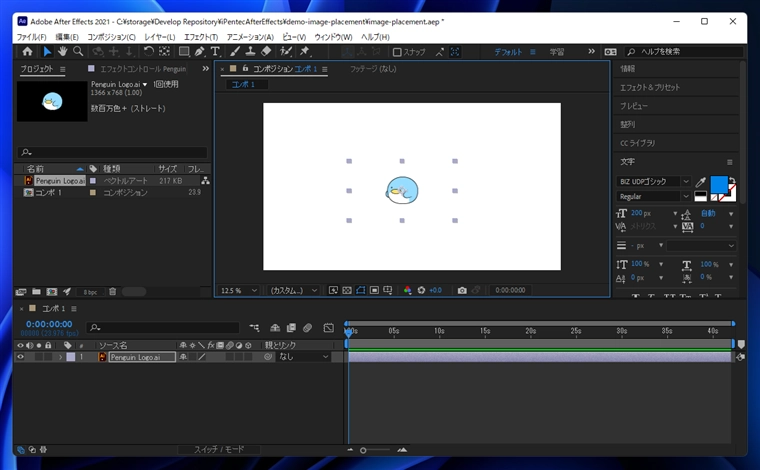760x470 pixels.
Task: Toggle transparency grid in viewer
Action: (x=347, y=290)
